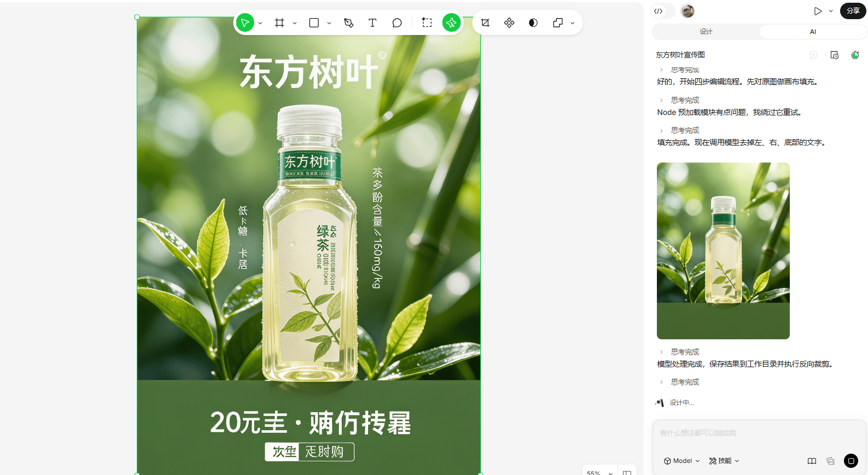The width and height of the screenshot is (868, 475).
Task: Switch to the AI tab
Action: (813, 32)
